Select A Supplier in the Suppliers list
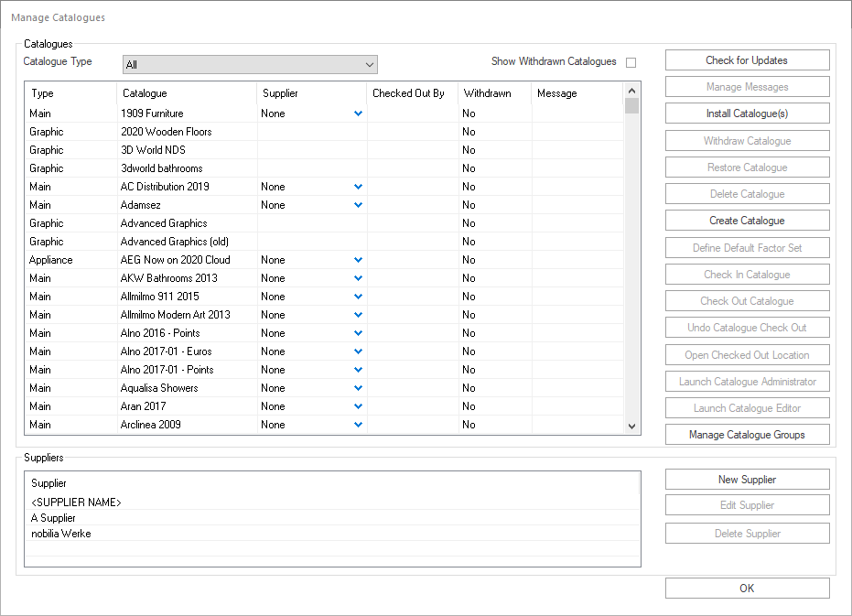Screen dimensions: 852x616 (53, 518)
